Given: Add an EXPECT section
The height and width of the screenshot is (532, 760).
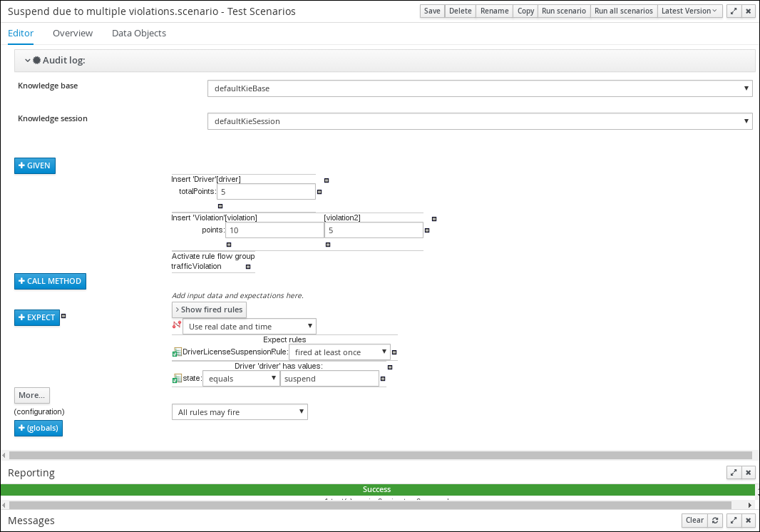Looking at the screenshot, I should pos(37,317).
